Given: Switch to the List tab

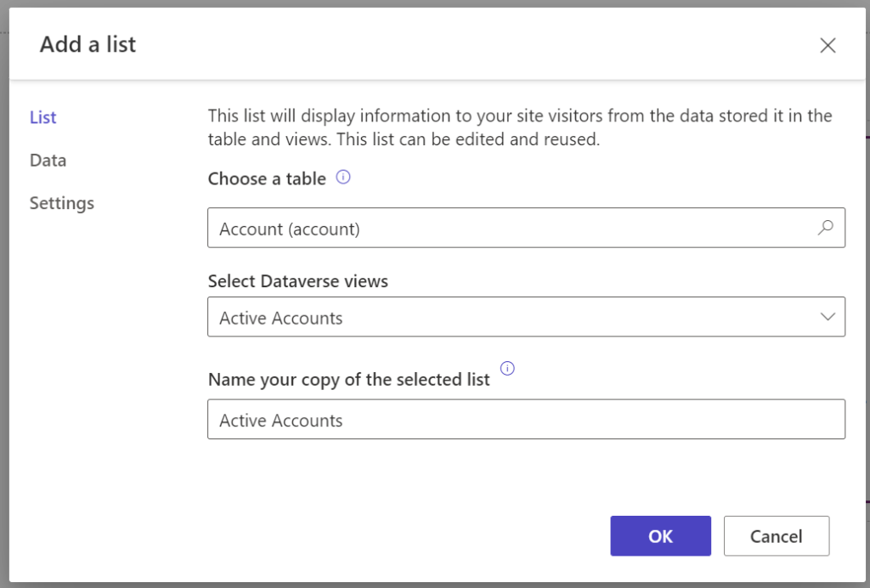Looking at the screenshot, I should click(x=42, y=117).
